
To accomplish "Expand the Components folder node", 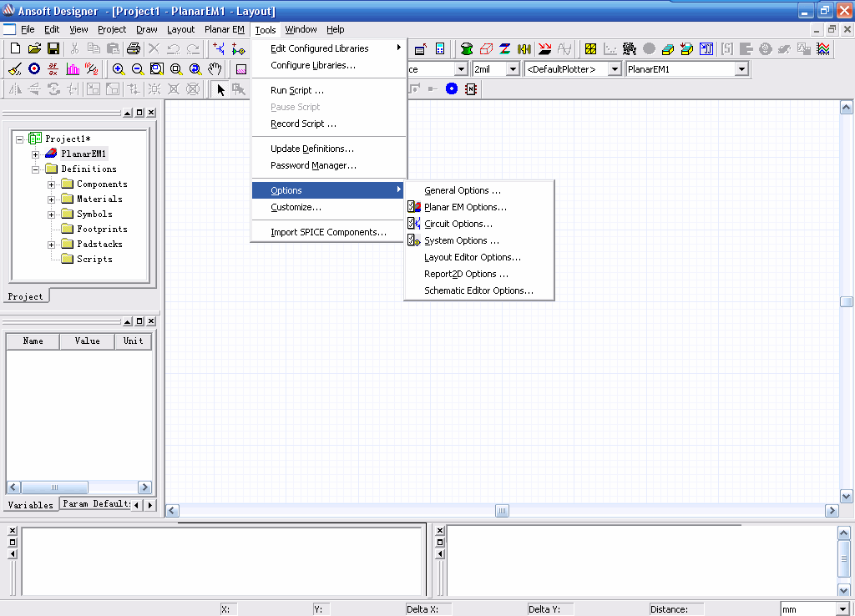I will tap(51, 184).
